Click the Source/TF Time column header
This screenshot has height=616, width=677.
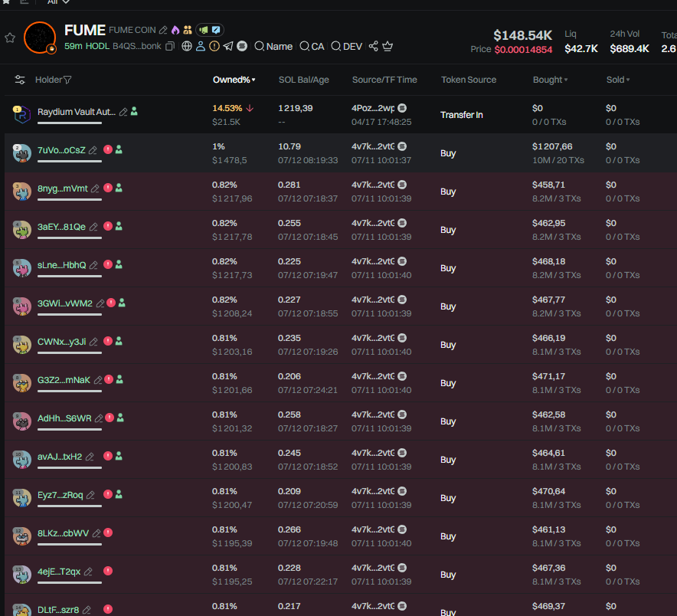(384, 80)
